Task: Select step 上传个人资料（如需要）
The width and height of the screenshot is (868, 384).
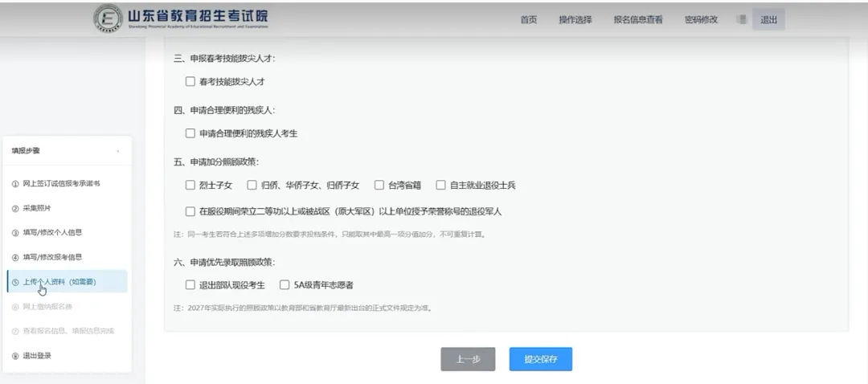Action: 67,282
